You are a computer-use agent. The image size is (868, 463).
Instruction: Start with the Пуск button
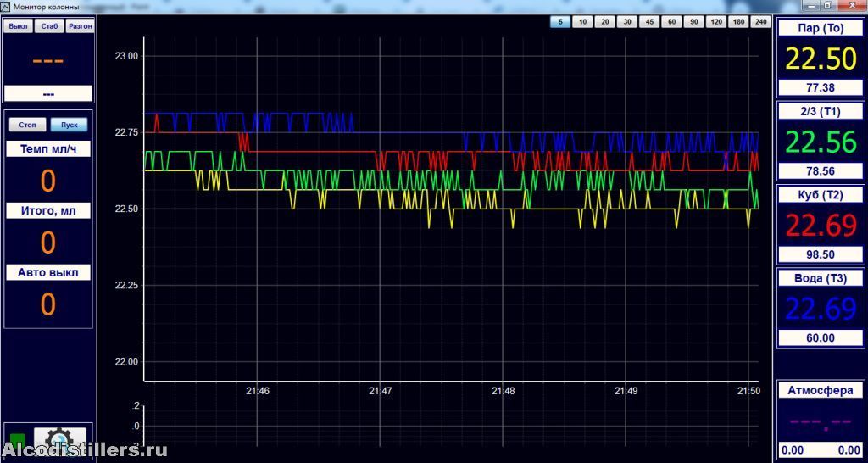click(70, 125)
